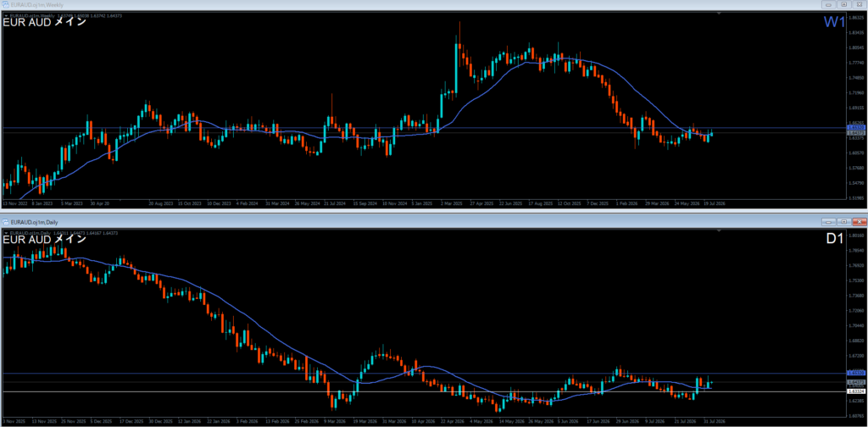Click the chart shift triangle marker in the Daily window
The height and width of the screenshot is (427, 868).
pyautogui.click(x=719, y=230)
